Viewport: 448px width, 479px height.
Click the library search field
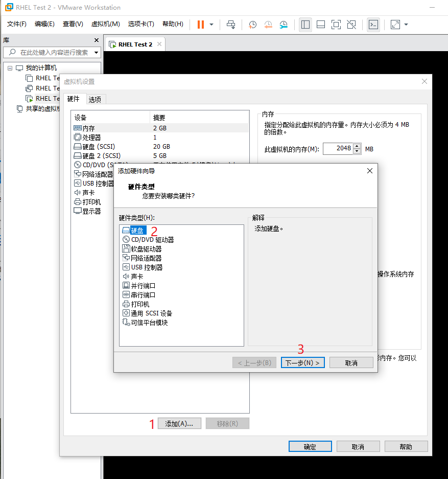click(x=52, y=53)
